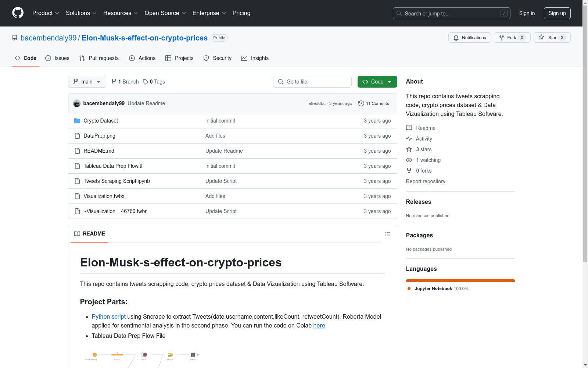Open the e9ed6bc commit hash link
This screenshot has width=588, height=368.
click(317, 103)
